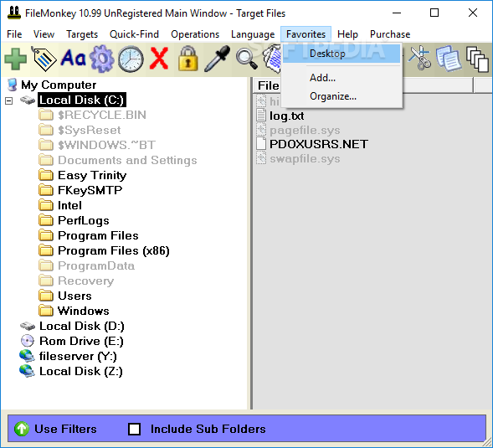Click the Aa change case toolbar icon
The image size is (493, 448).
click(x=74, y=59)
